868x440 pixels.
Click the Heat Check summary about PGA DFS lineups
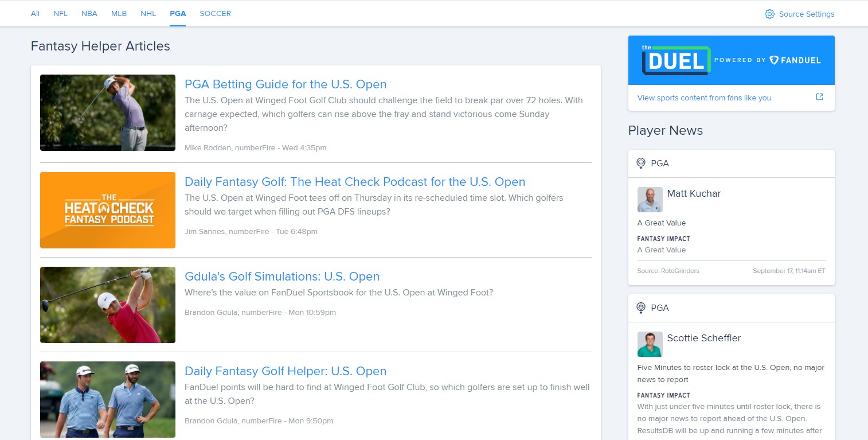(x=374, y=205)
